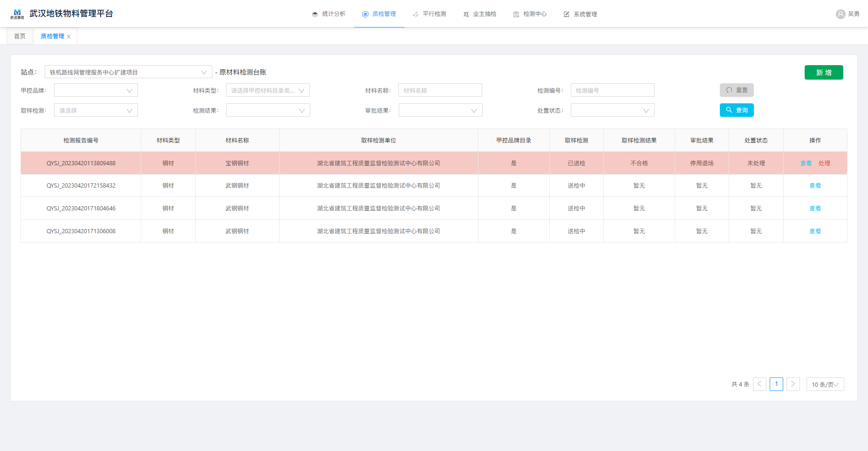
Task: Click the blue 查询 search button
Action: tap(737, 110)
